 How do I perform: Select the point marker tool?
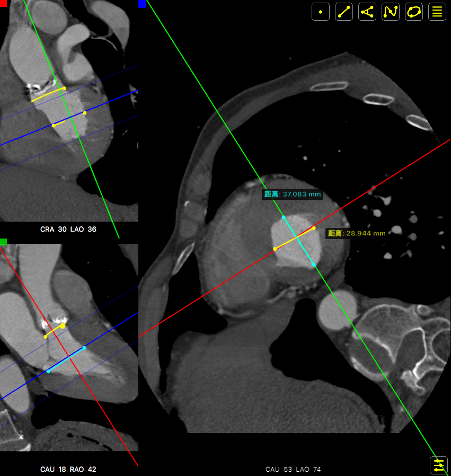pyautogui.click(x=321, y=12)
